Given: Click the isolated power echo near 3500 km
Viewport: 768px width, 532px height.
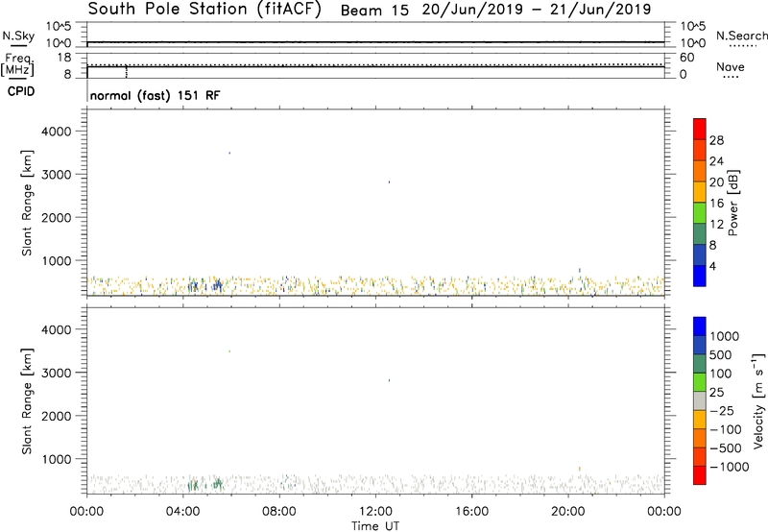Looking at the screenshot, I should click(229, 153).
